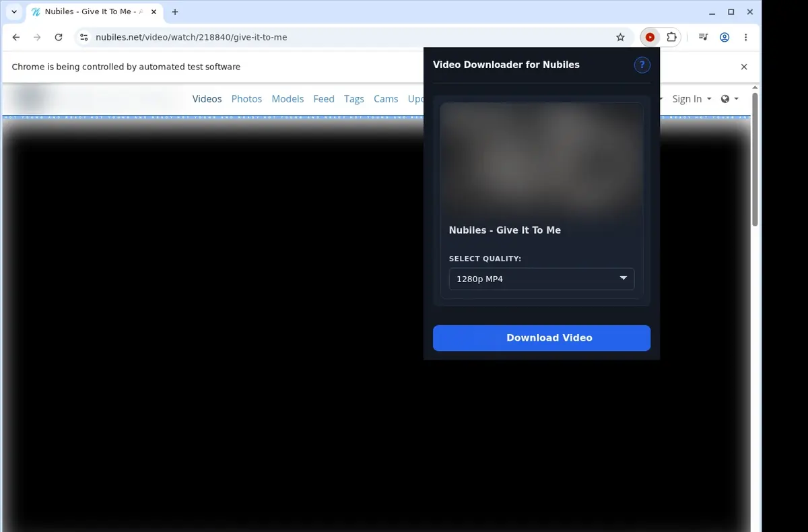Click the Download Video button
The width and height of the screenshot is (808, 532).
[x=541, y=338]
